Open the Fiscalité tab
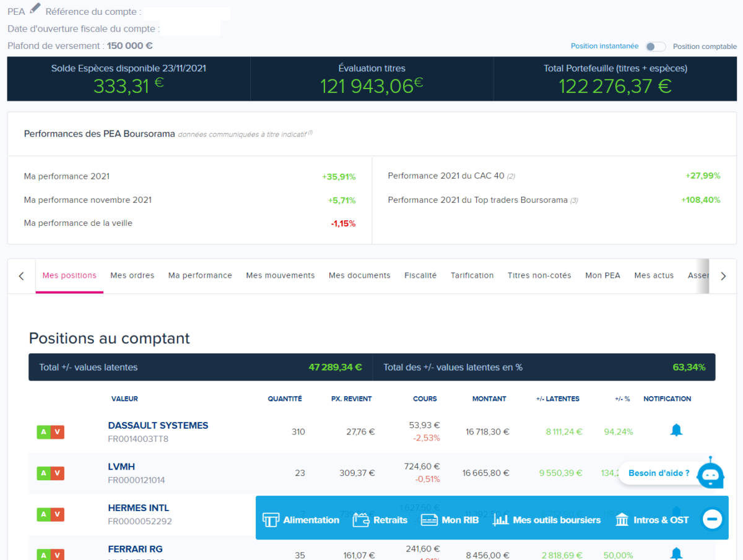The height and width of the screenshot is (560, 743). pos(420,275)
